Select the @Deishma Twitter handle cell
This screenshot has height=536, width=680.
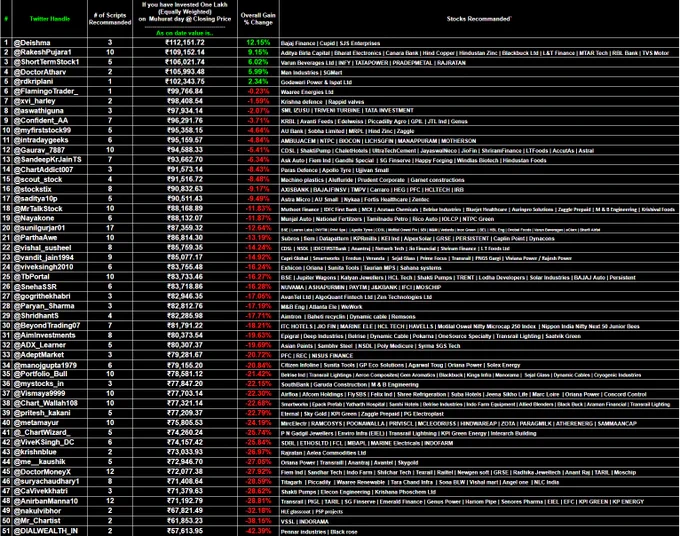tap(32, 42)
